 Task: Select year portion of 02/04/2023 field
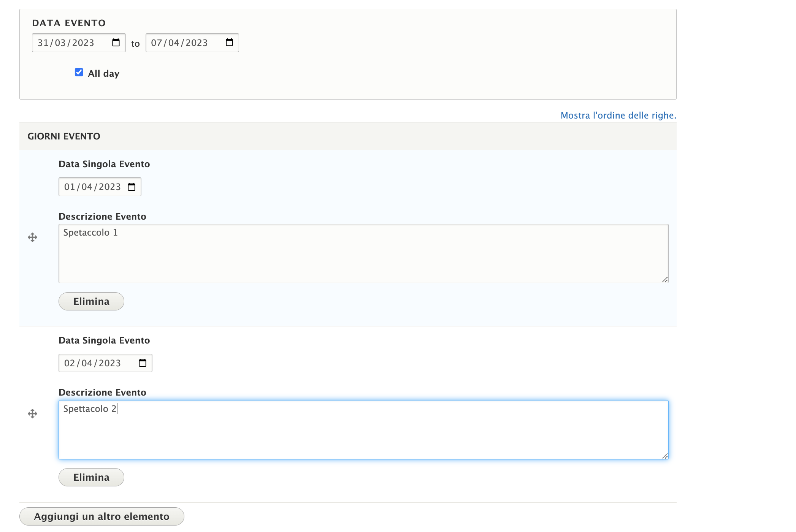point(110,363)
